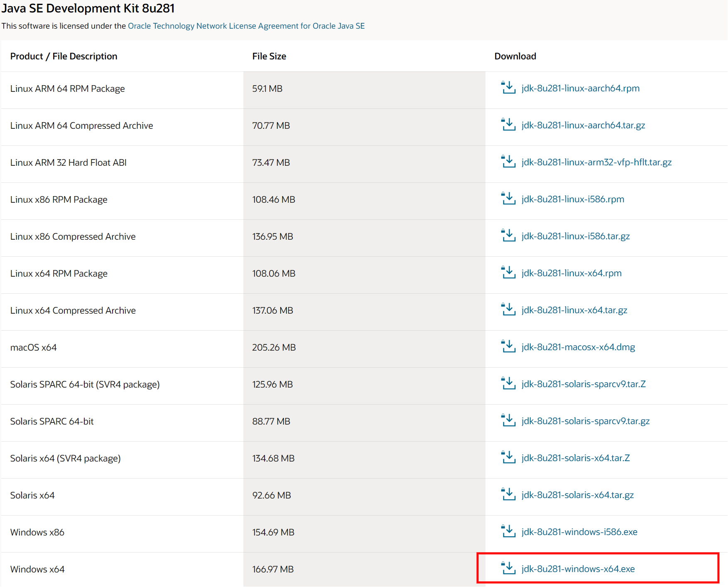Download jdk-8u281-windows-x64.exe file link
This screenshot has height=587, width=728.
(578, 569)
